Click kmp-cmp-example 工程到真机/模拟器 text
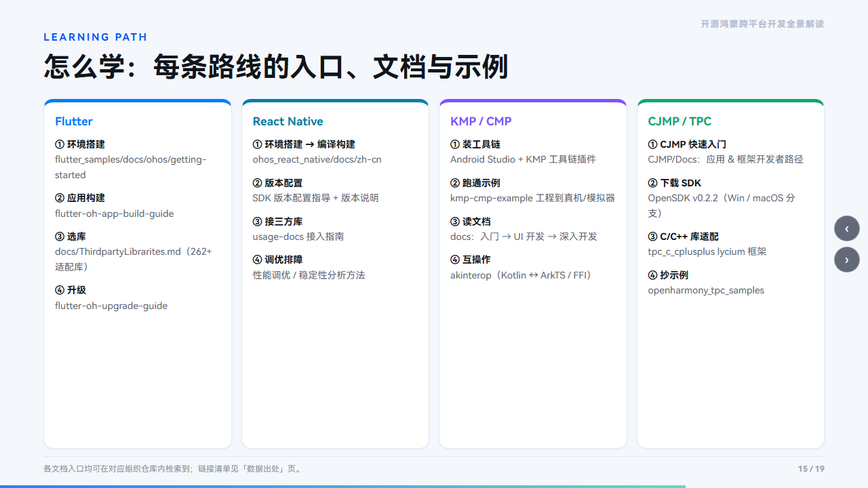The height and width of the screenshot is (488, 868). click(x=533, y=198)
